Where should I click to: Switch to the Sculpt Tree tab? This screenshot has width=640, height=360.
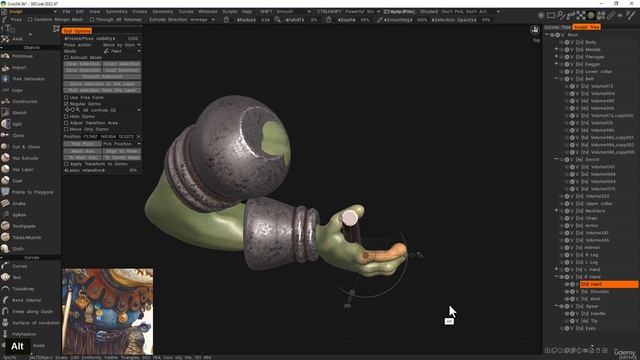click(586, 27)
